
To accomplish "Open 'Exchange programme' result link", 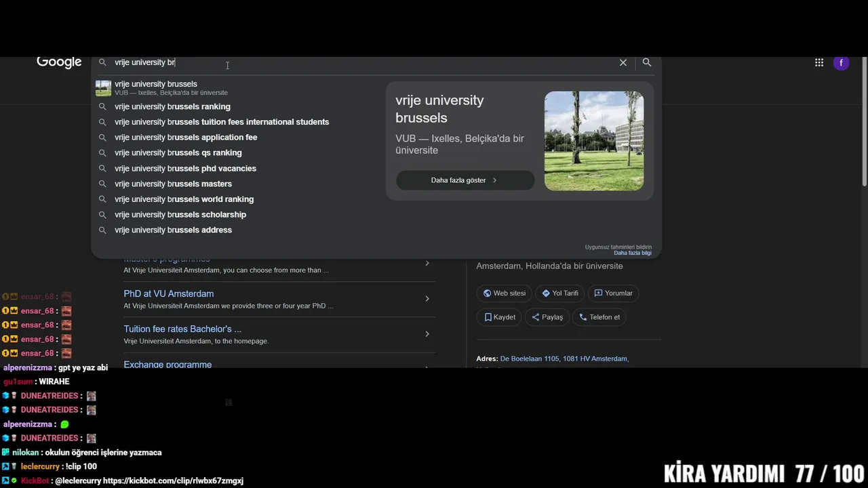I will (x=167, y=364).
